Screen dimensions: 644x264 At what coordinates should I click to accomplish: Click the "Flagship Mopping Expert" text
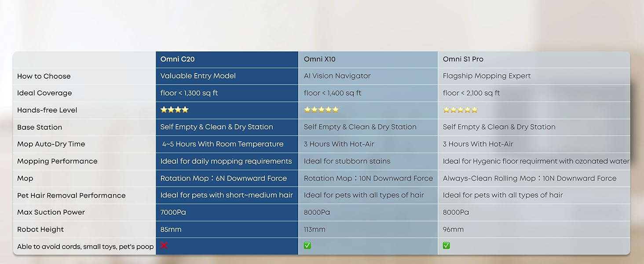click(487, 76)
